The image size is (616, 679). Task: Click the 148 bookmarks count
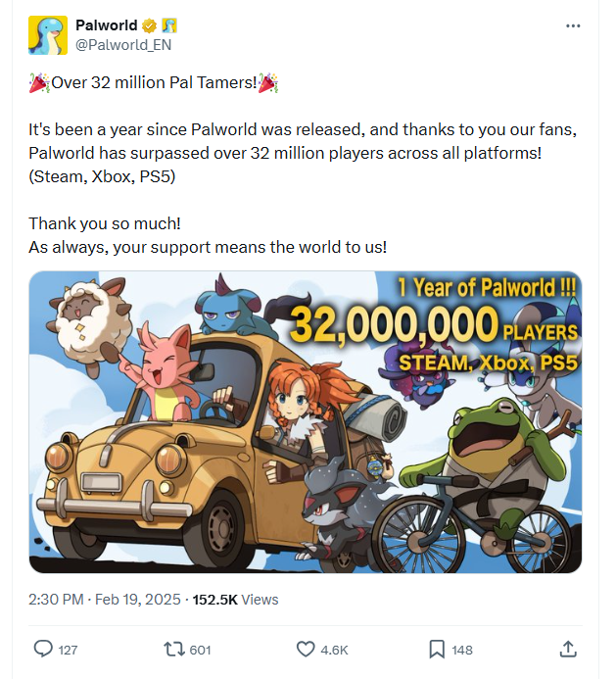coord(462,650)
